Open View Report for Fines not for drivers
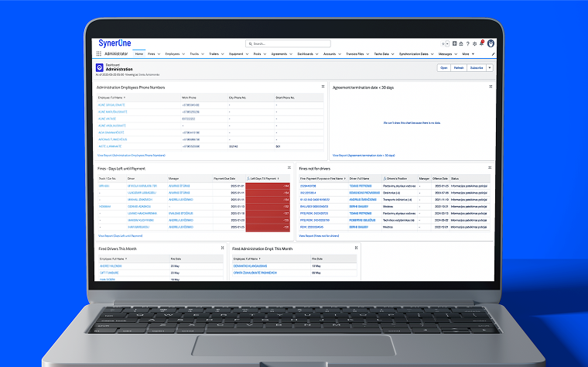Viewport: 588px width, 367px height. (x=319, y=236)
